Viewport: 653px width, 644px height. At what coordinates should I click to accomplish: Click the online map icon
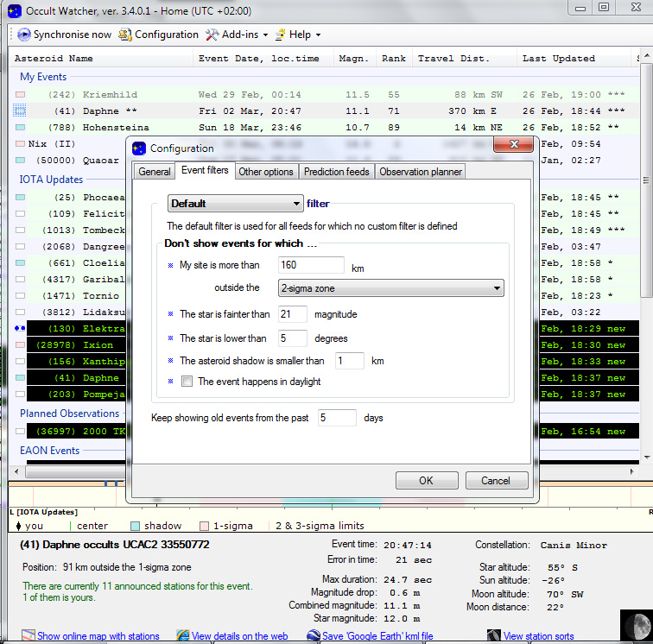point(29,635)
